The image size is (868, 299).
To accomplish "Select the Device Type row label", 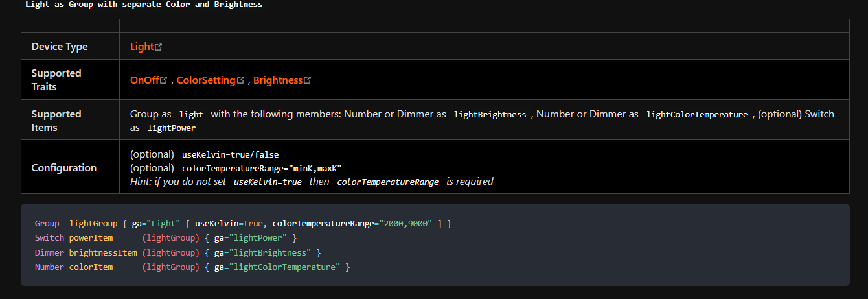I will pos(60,47).
